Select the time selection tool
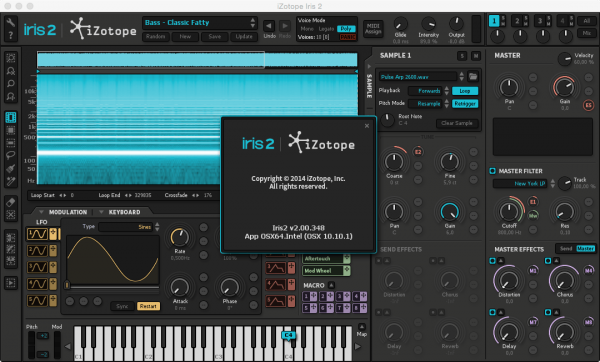 [x=11, y=117]
